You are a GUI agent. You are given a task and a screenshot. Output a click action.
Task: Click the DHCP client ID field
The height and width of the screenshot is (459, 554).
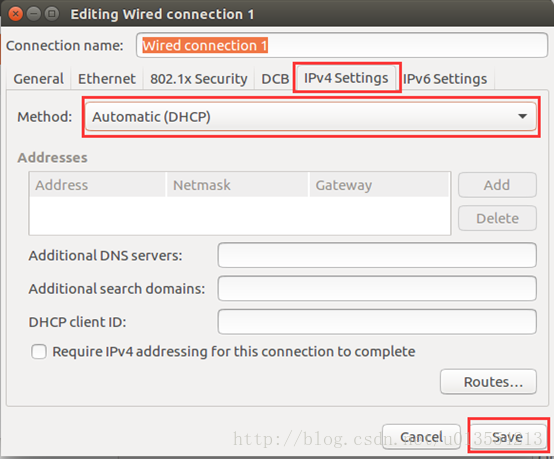(377, 322)
